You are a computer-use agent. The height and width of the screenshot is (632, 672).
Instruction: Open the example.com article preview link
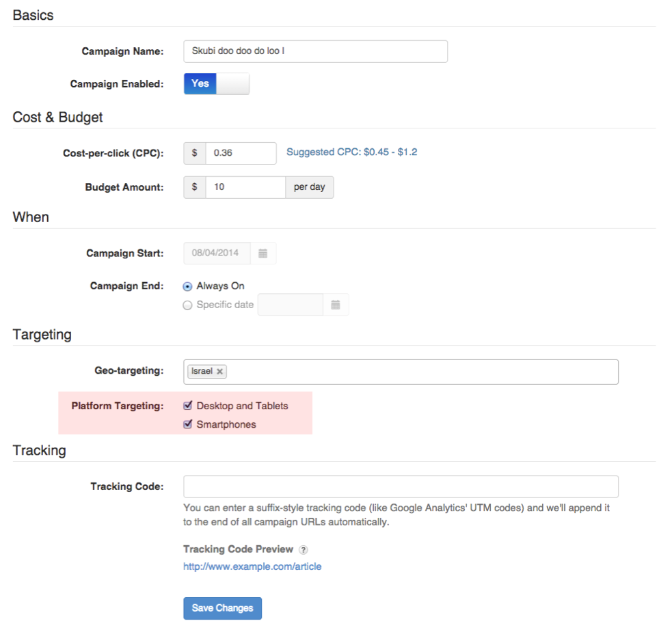[x=252, y=566]
